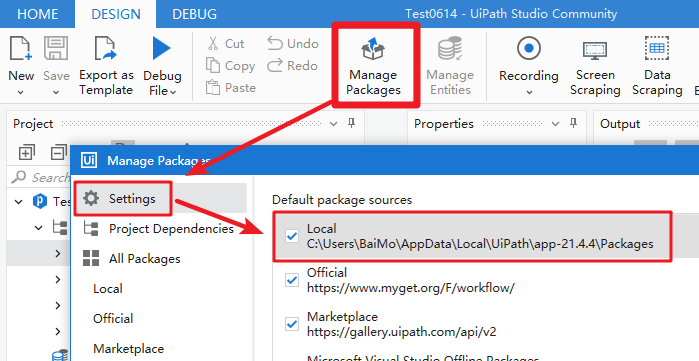Click the UiPath logo in Manage Packages title

pyautogui.click(x=89, y=160)
